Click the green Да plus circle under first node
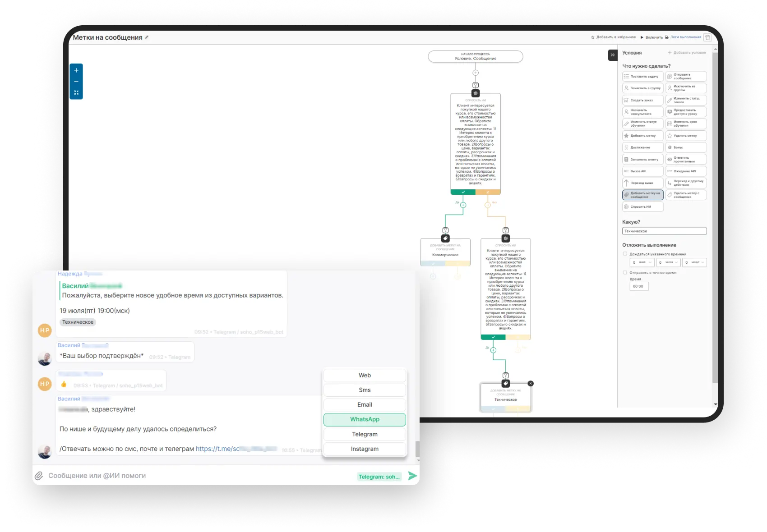Viewport: 767px width, 532px height. pyautogui.click(x=463, y=205)
